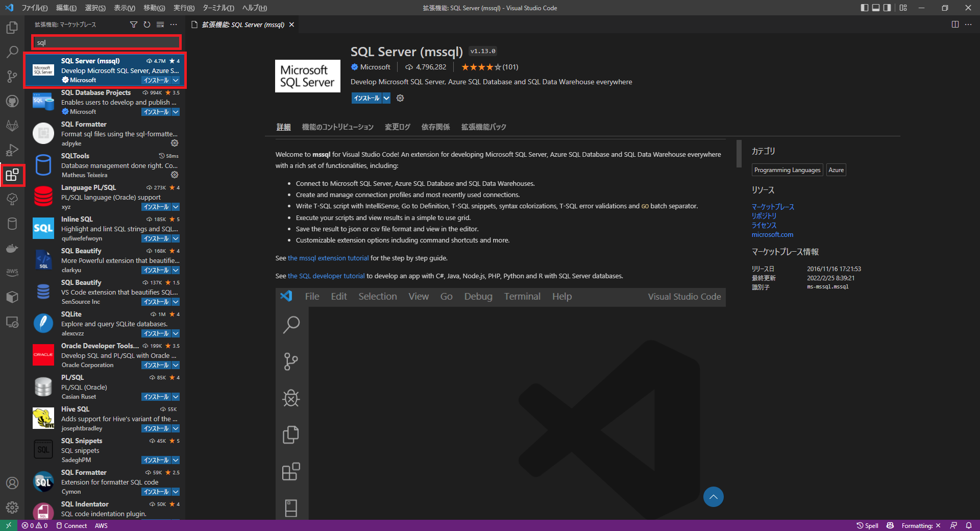This screenshot has height=531, width=980.
Task: Toggle Formatting in the status bar
Action: click(917, 525)
